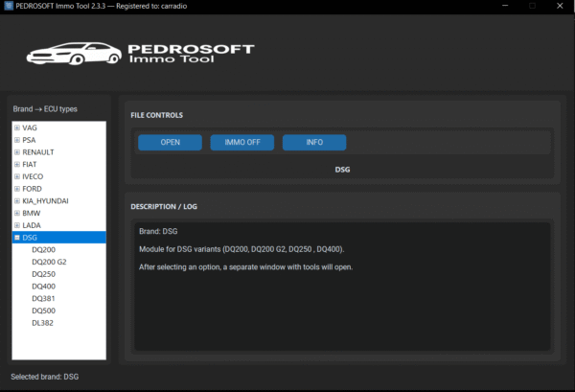Open the DQ200 G2 ECU type
Viewport: 575px width, 392px height.
49,262
